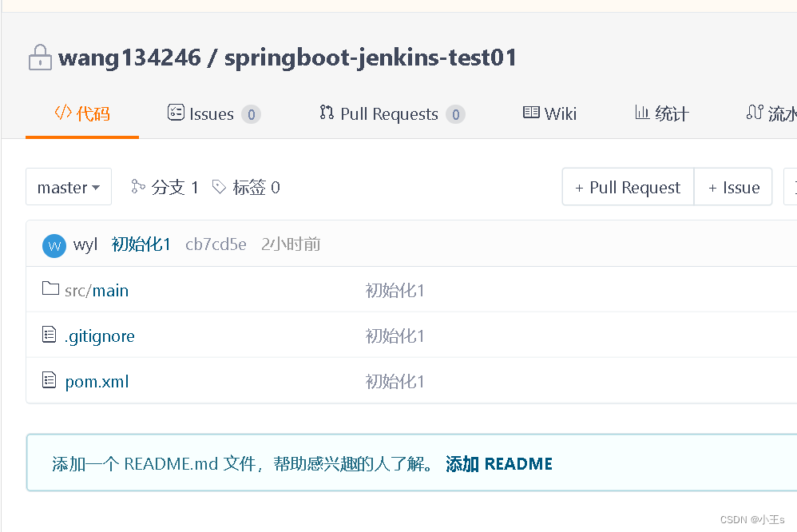Click the pipeline (流水) workflow icon

(x=754, y=113)
